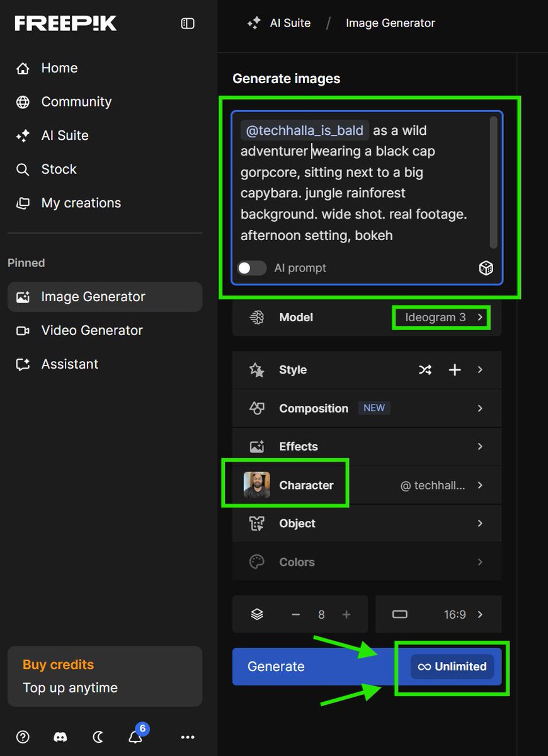Expand the Object section
548x756 pixels.
coord(367,524)
